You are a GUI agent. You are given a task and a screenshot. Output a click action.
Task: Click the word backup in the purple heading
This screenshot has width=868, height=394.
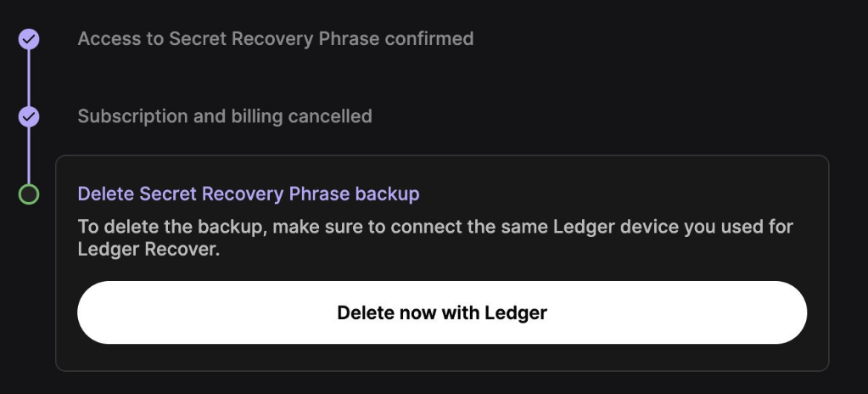pyautogui.click(x=387, y=194)
